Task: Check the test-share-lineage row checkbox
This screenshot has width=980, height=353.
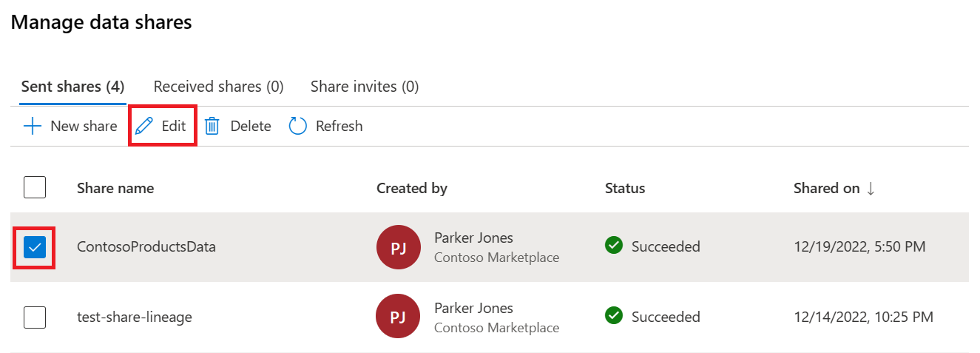Action: coord(35,317)
